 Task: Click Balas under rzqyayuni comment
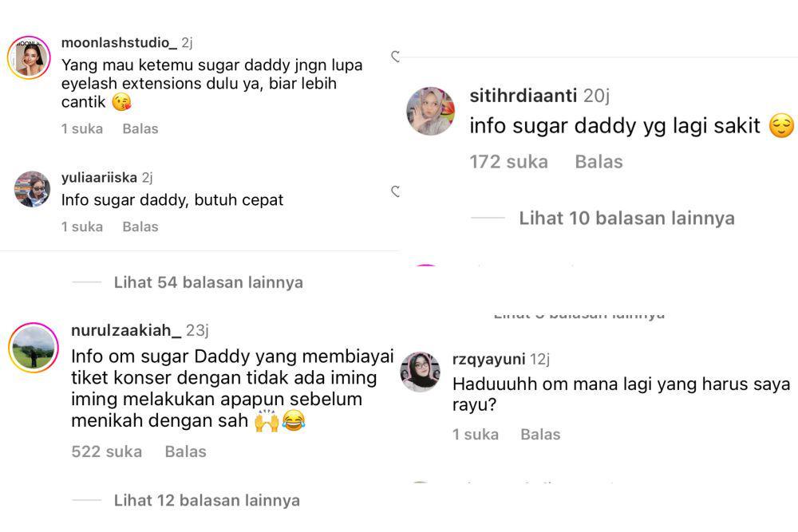coord(540,435)
